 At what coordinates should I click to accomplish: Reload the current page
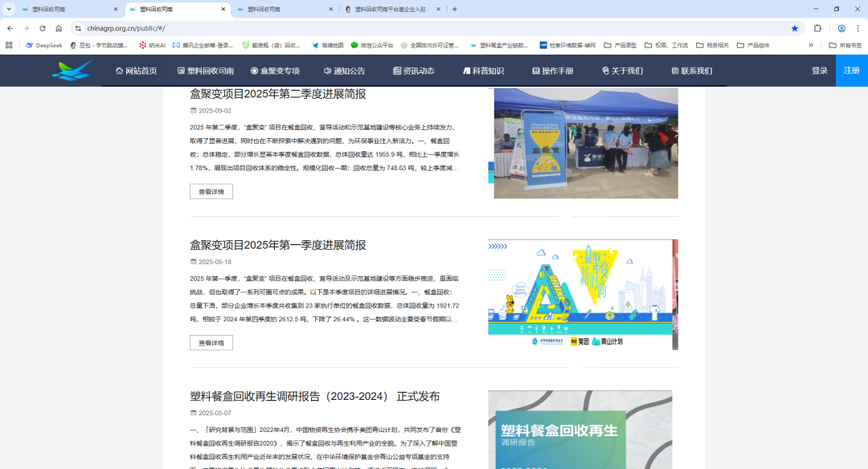[43, 28]
